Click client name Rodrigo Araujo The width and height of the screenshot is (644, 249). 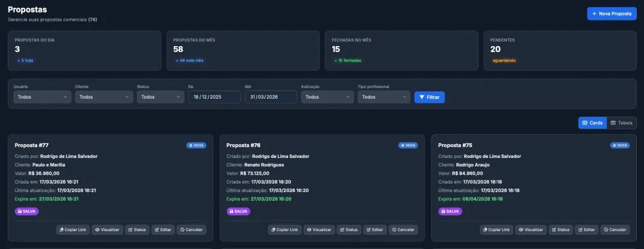pyautogui.click(x=473, y=165)
